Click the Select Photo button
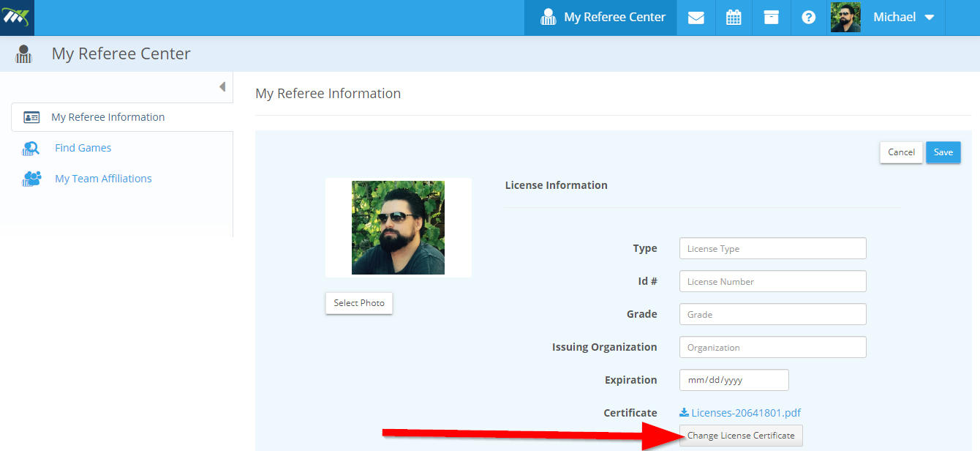The height and width of the screenshot is (451, 980). pyautogui.click(x=359, y=303)
